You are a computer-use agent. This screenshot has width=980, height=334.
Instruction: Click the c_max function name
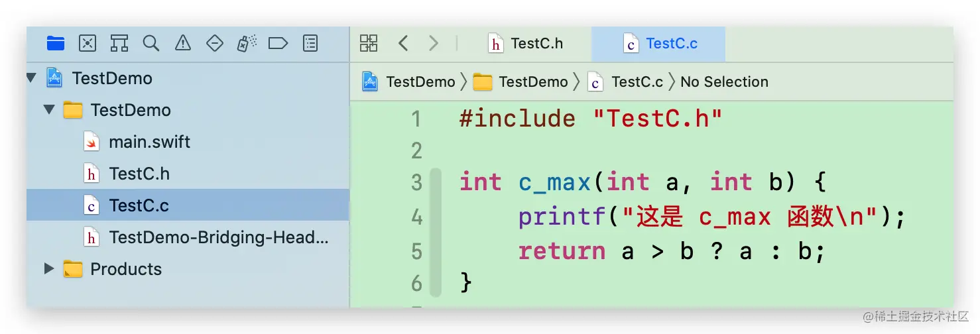pyautogui.click(x=554, y=182)
